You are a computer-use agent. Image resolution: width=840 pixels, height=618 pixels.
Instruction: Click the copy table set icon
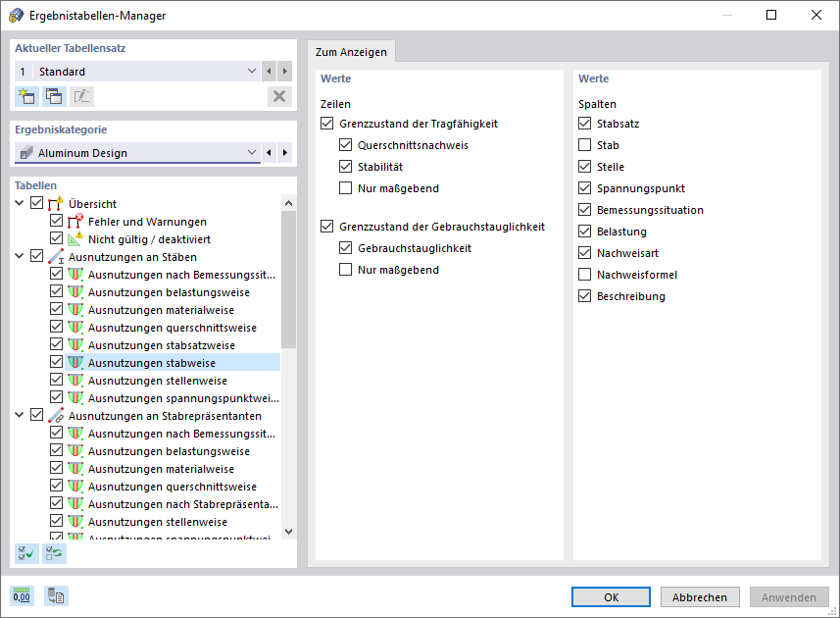coord(54,96)
